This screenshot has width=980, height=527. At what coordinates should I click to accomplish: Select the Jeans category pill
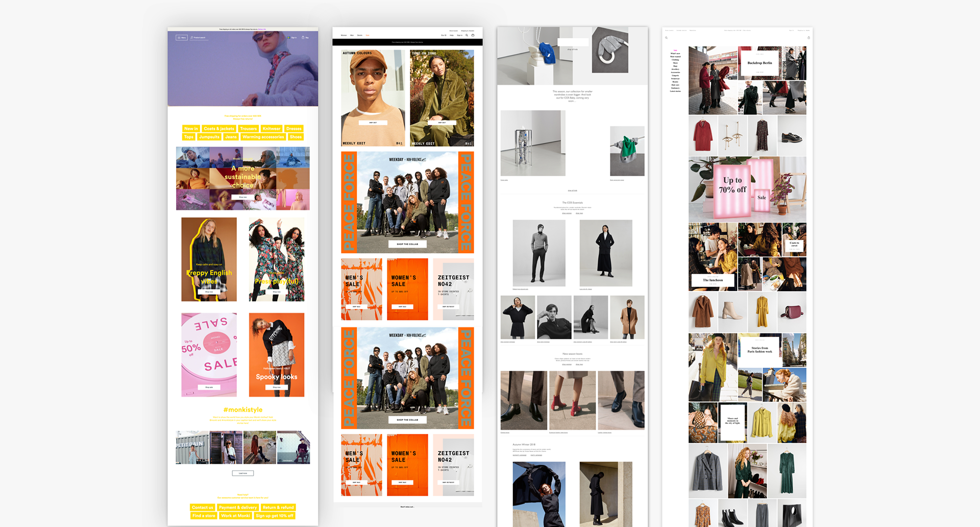[x=231, y=137]
